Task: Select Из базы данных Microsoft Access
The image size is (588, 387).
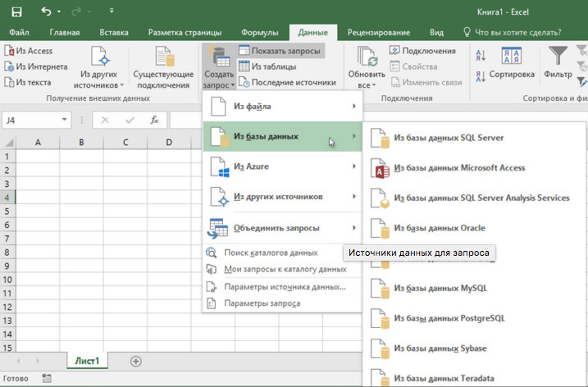Action: click(x=458, y=168)
